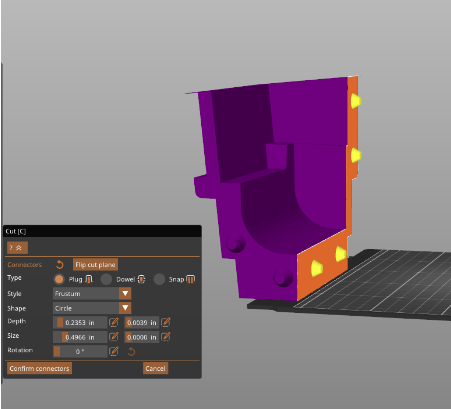This screenshot has width=451, height=409.
Task: Click the Depth slider showing 0.2353 in
Action: coord(80,322)
